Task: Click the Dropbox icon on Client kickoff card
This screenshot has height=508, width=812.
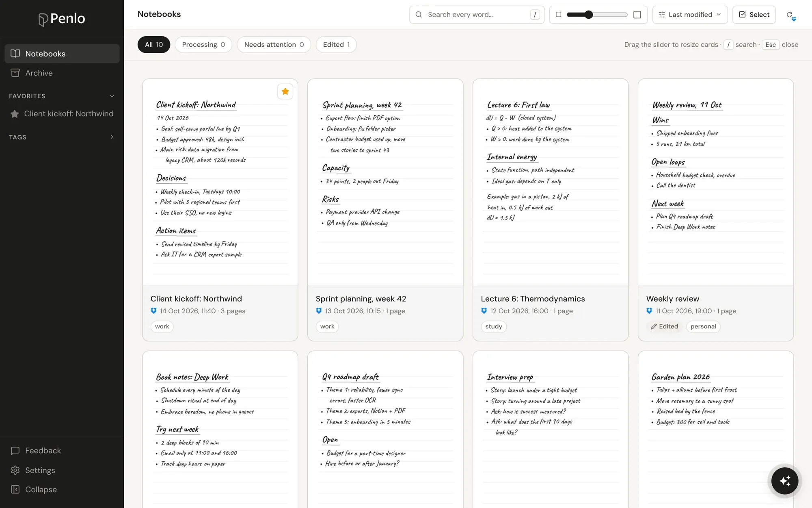Action: [153, 311]
